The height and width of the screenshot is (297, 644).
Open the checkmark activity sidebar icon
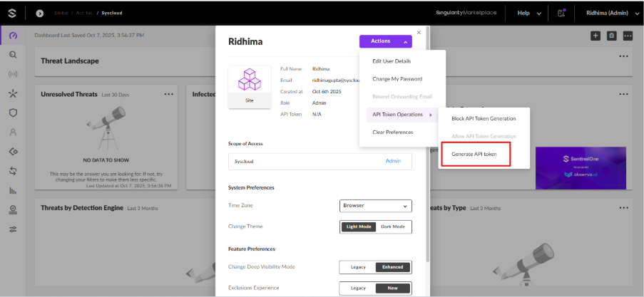[13, 209]
